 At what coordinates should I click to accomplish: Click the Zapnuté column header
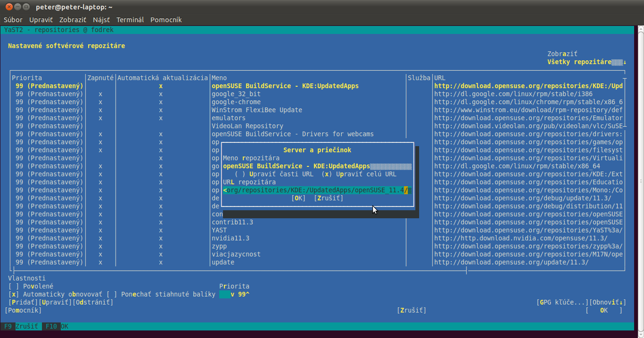pyautogui.click(x=100, y=78)
